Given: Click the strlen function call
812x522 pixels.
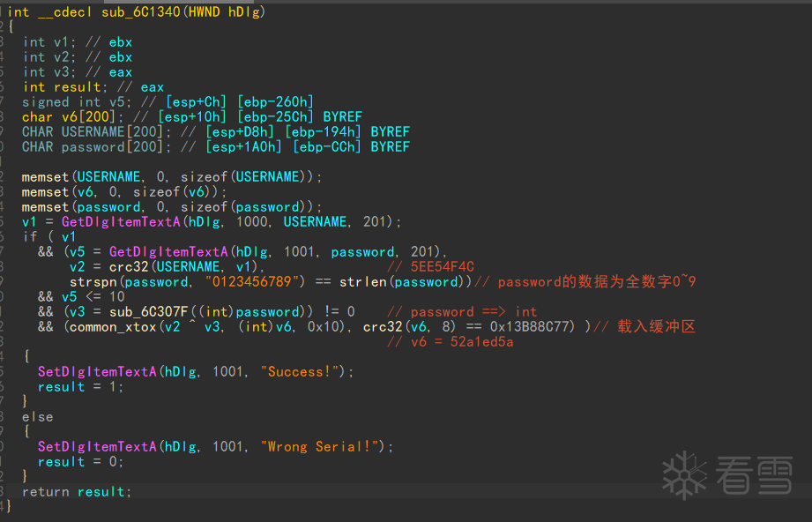Looking at the screenshot, I should click(x=362, y=282).
